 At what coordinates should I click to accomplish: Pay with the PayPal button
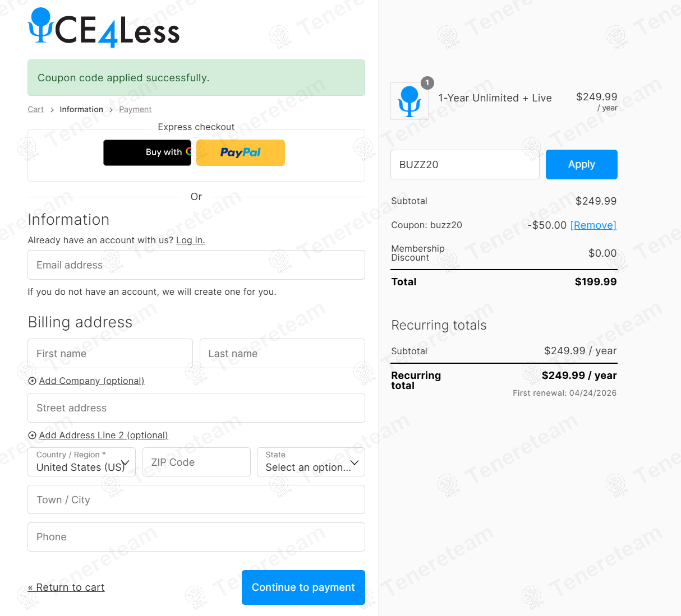(241, 152)
